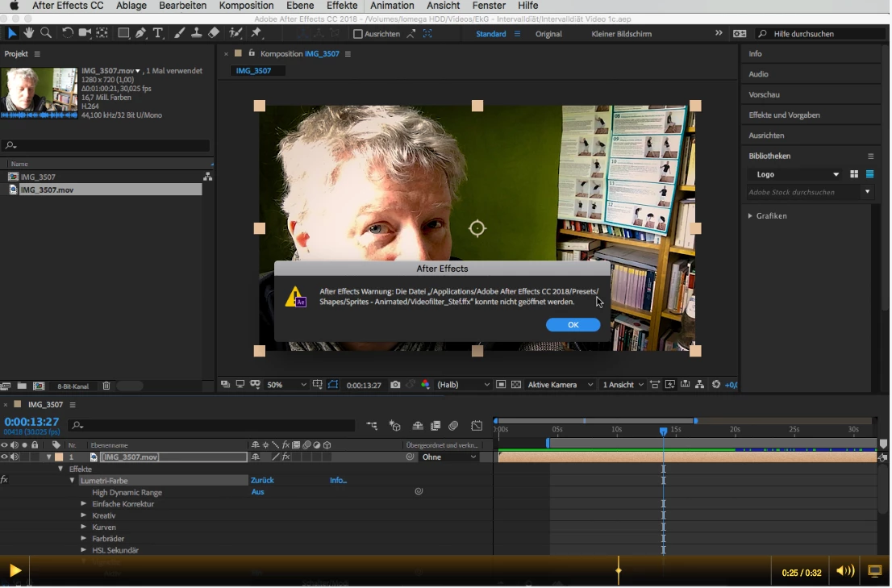Select the Rotation tool

click(x=67, y=33)
